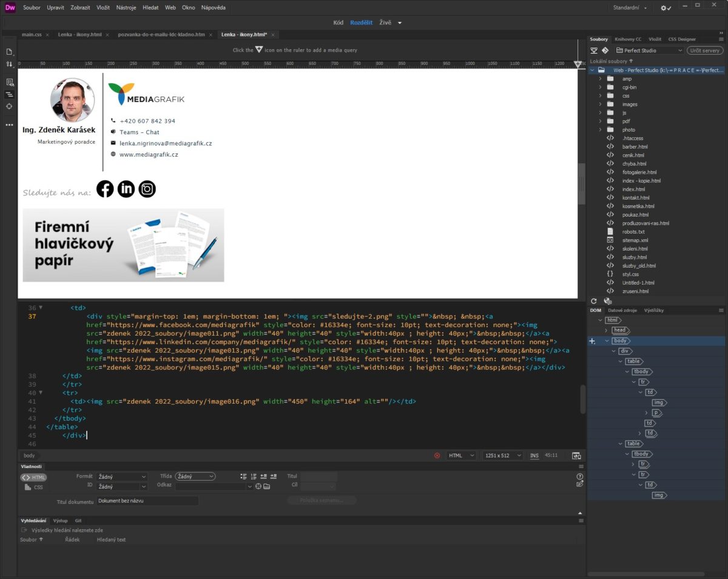Switch to the CSS Designer tab
The image size is (728, 579).
coord(682,39)
